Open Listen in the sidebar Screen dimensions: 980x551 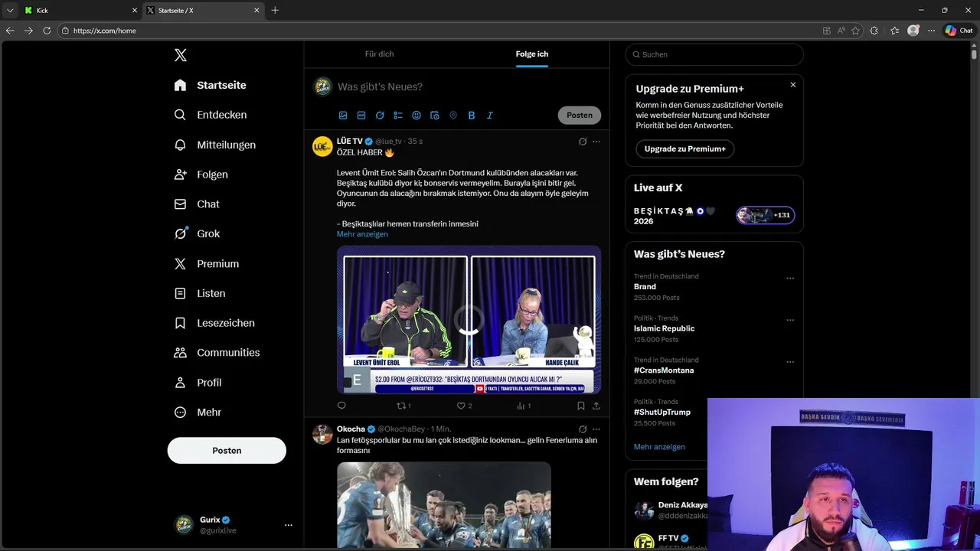pyautogui.click(x=200, y=293)
